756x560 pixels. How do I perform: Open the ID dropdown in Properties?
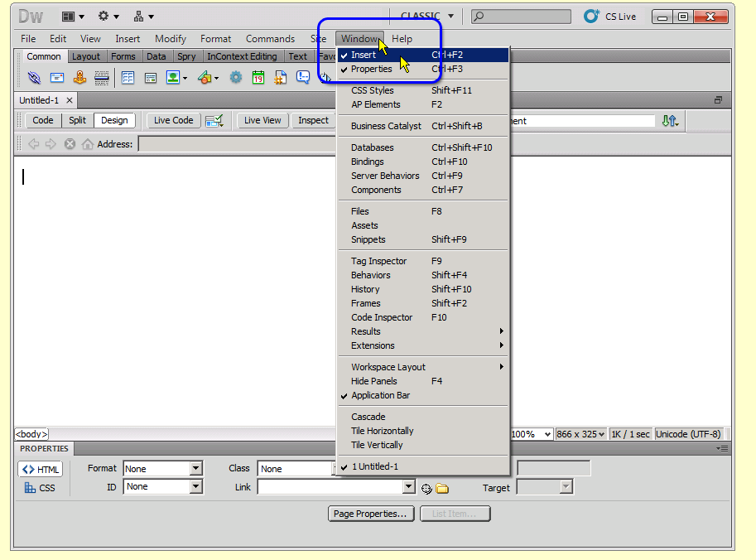coord(195,486)
